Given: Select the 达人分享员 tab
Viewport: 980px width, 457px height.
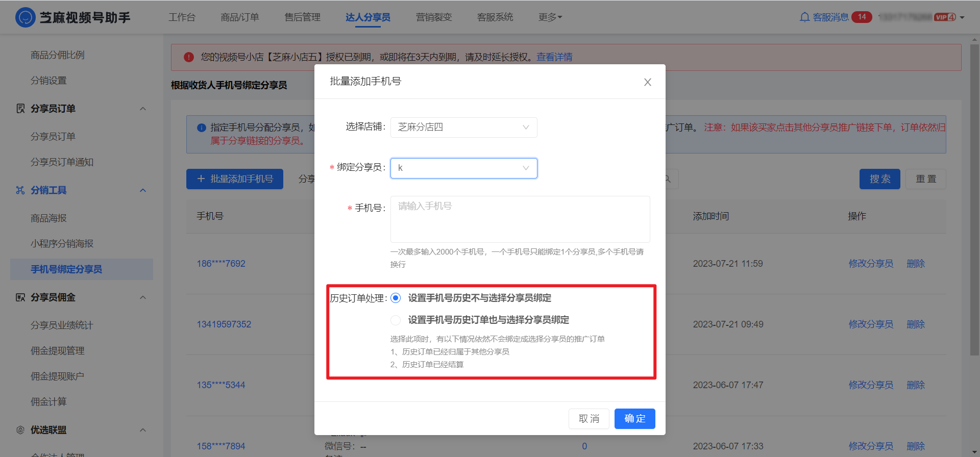Looking at the screenshot, I should click(368, 17).
